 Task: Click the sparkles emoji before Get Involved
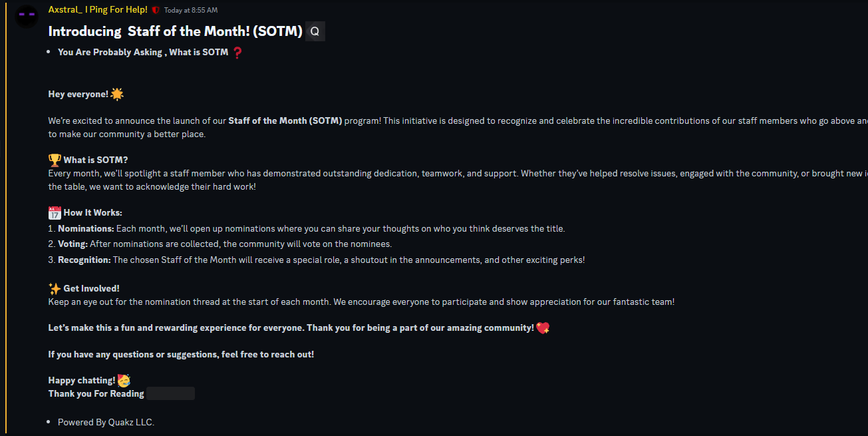(55, 288)
